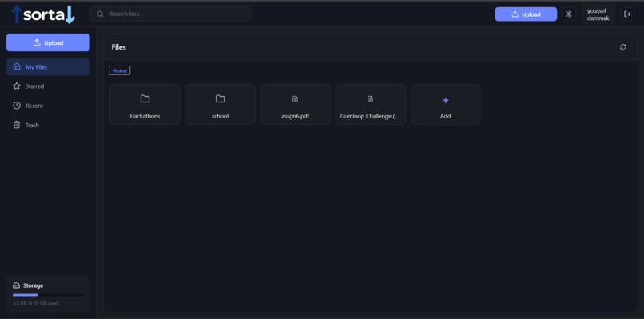644x319 pixels.
Task: Click the top bar Upload button
Action: (x=526, y=14)
